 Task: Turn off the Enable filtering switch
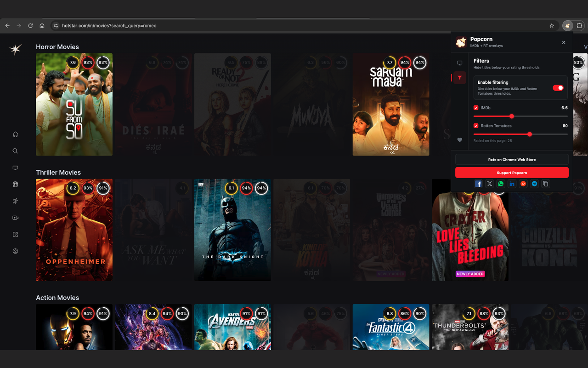pos(558,88)
